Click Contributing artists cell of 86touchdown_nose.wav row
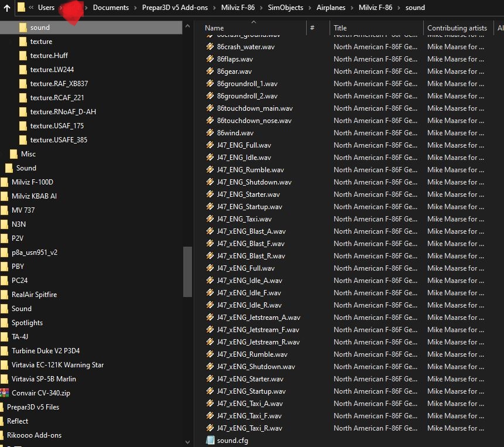Viewport: 504px width, 447px height. pyautogui.click(x=455, y=120)
